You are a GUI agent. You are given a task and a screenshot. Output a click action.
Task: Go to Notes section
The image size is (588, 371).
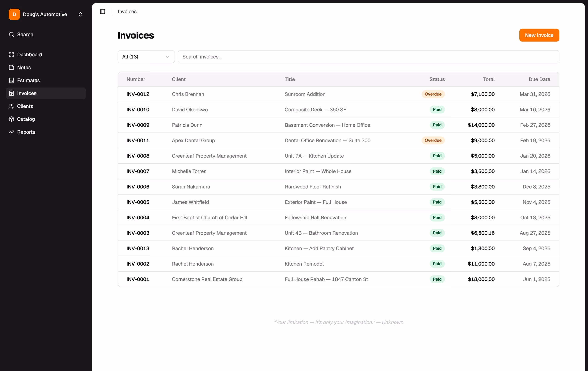coord(46,68)
